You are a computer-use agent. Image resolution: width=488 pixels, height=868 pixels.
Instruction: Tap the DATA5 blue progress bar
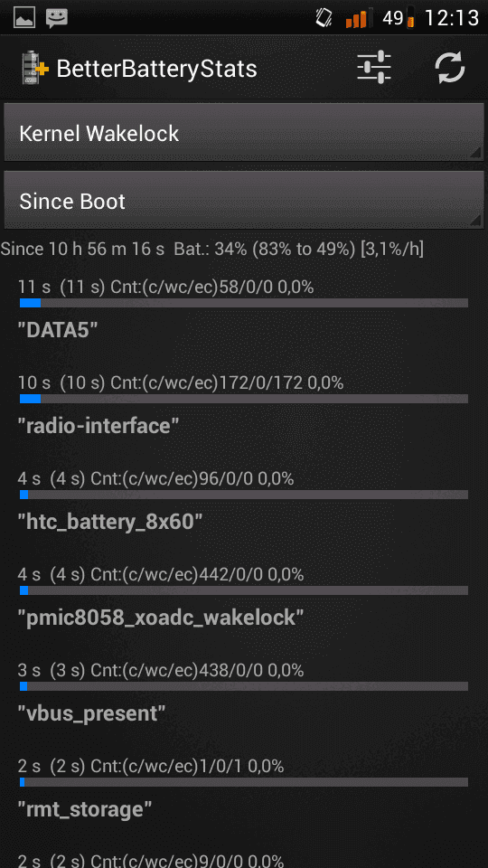coord(244,303)
